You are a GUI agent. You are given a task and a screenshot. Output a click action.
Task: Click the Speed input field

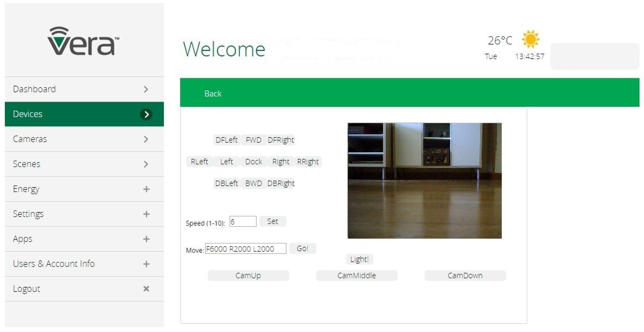(x=243, y=222)
